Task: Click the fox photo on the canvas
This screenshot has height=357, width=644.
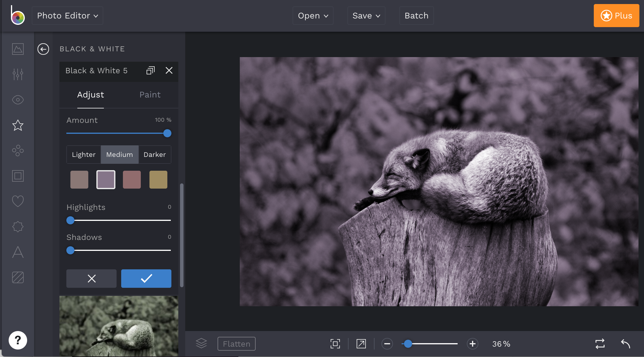Action: point(439,182)
